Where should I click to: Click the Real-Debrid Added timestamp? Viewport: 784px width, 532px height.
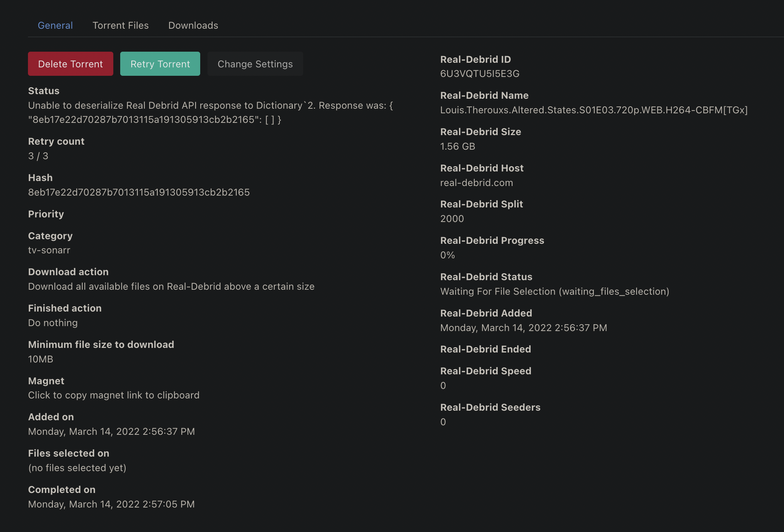click(524, 328)
